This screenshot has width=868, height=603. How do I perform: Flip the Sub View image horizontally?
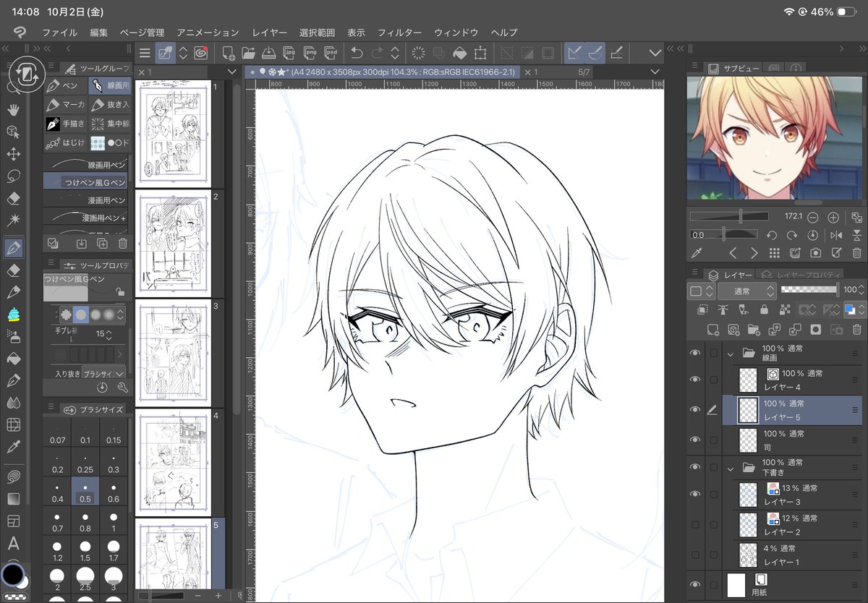click(x=836, y=235)
